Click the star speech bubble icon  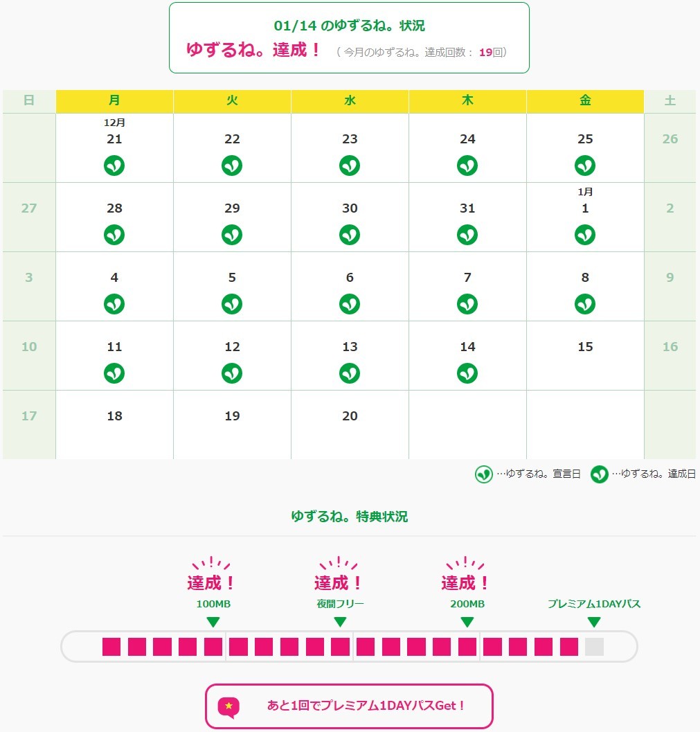tap(228, 706)
